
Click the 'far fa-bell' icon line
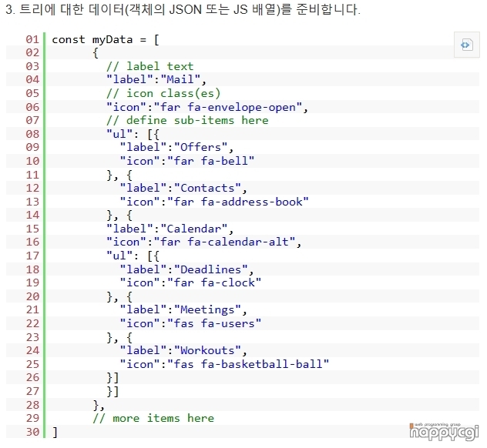tap(187, 161)
